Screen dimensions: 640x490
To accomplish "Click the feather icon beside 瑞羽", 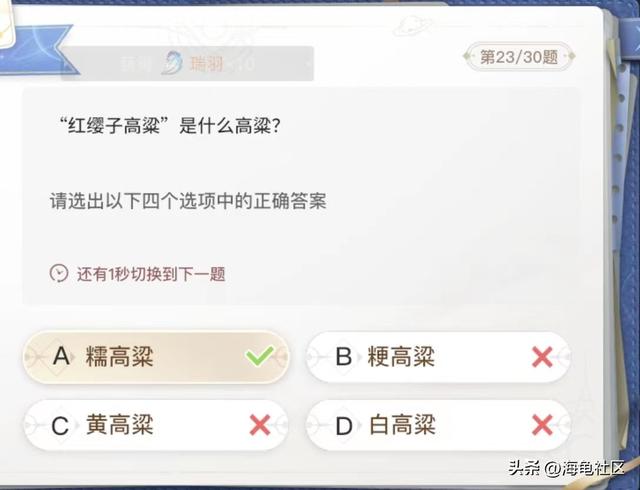I will 173,64.
